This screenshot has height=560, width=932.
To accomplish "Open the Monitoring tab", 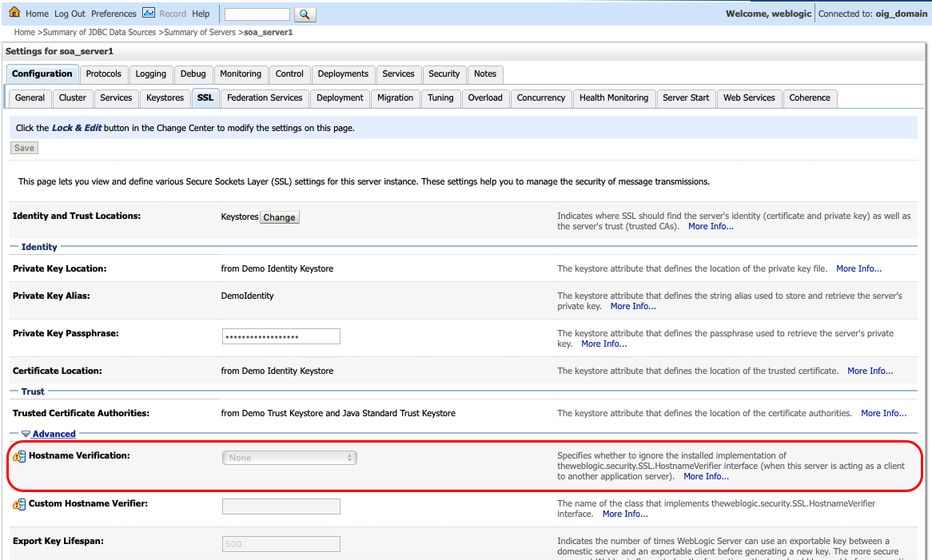I will [x=241, y=74].
